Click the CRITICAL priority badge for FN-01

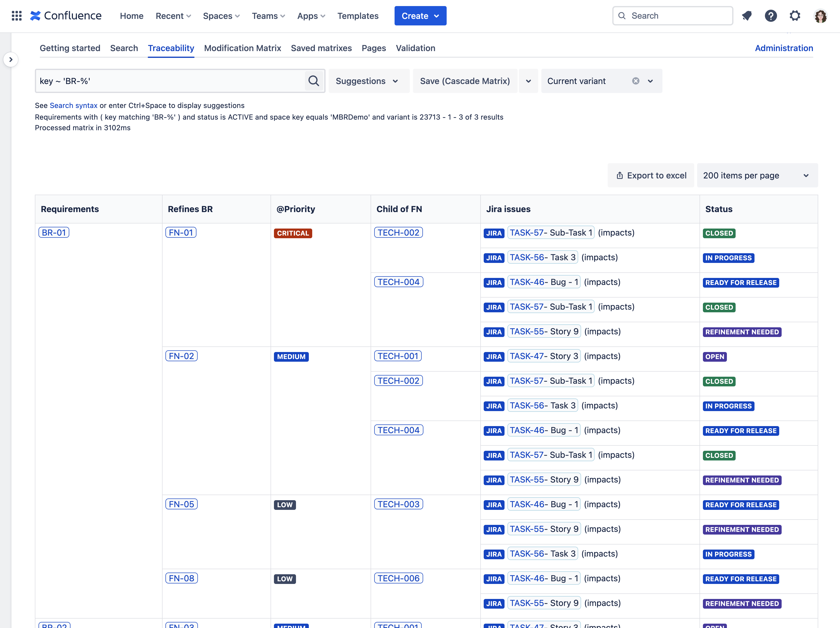[x=293, y=233]
